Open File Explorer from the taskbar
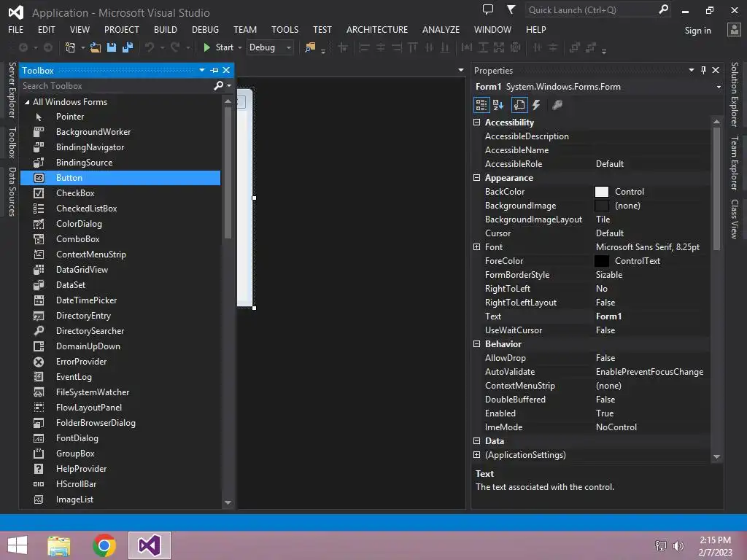The height and width of the screenshot is (560, 747). click(59, 545)
